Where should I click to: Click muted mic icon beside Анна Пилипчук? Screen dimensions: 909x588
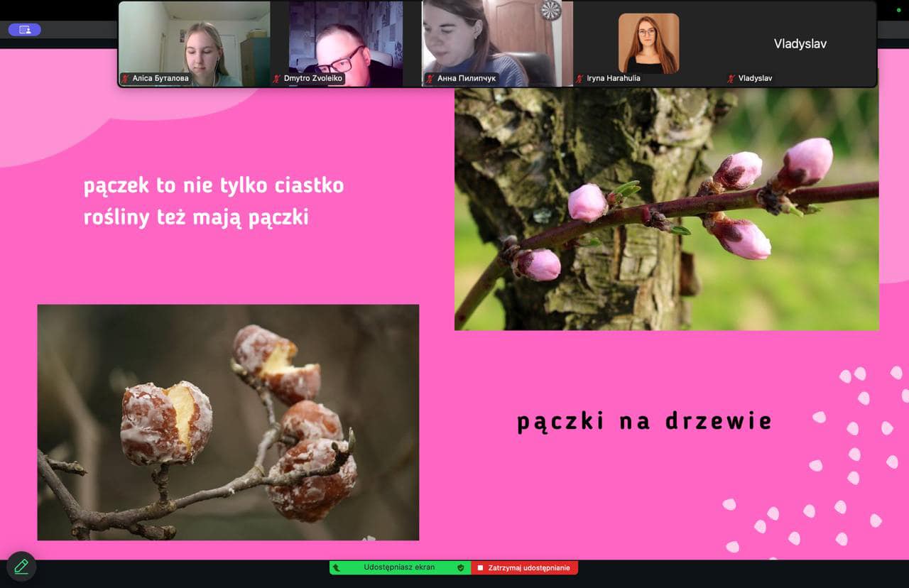[430, 78]
